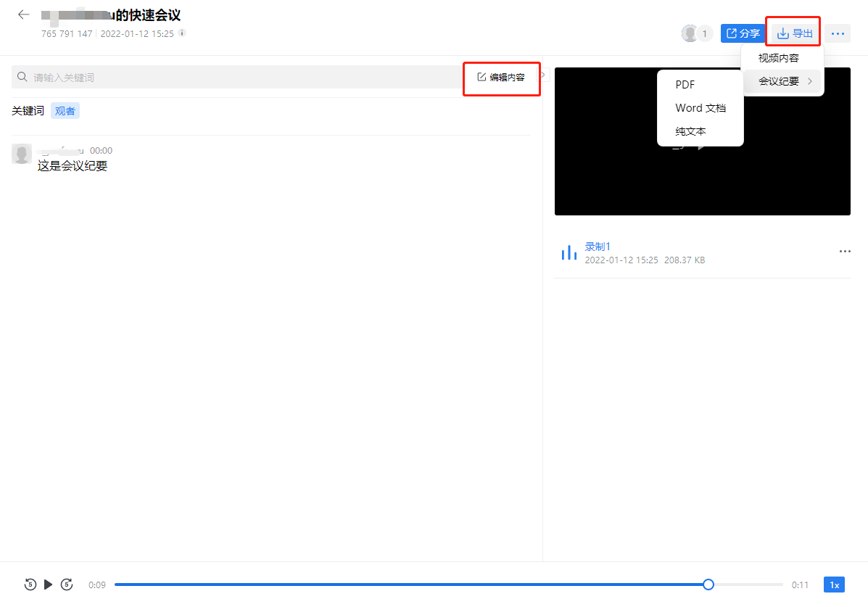Click the keyword search input field
The height and width of the screenshot is (607, 868).
point(237,77)
